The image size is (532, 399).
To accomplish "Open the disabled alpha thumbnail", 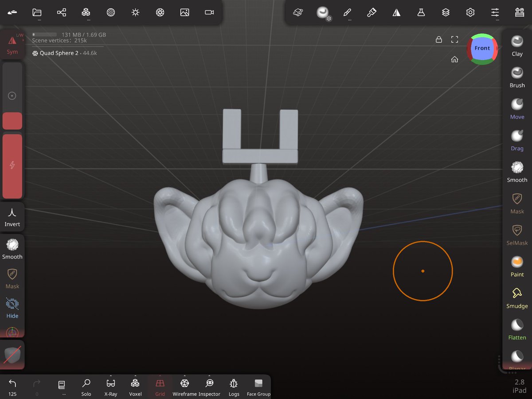I will point(12,355).
